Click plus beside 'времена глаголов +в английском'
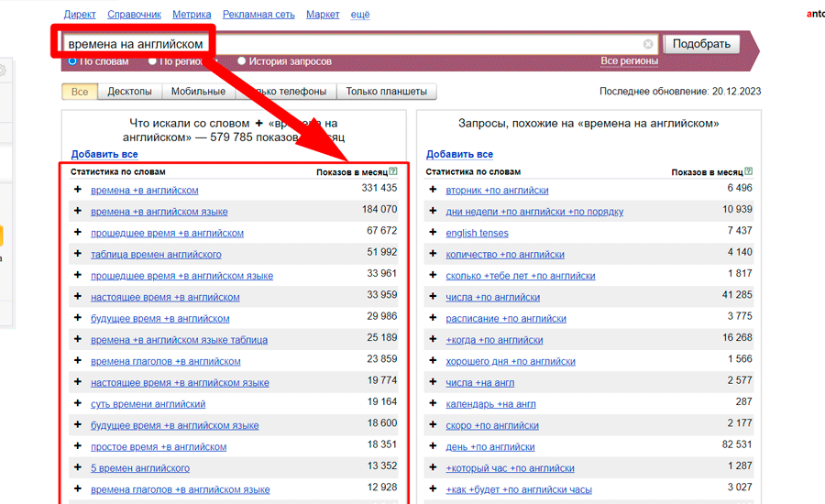 tap(78, 360)
